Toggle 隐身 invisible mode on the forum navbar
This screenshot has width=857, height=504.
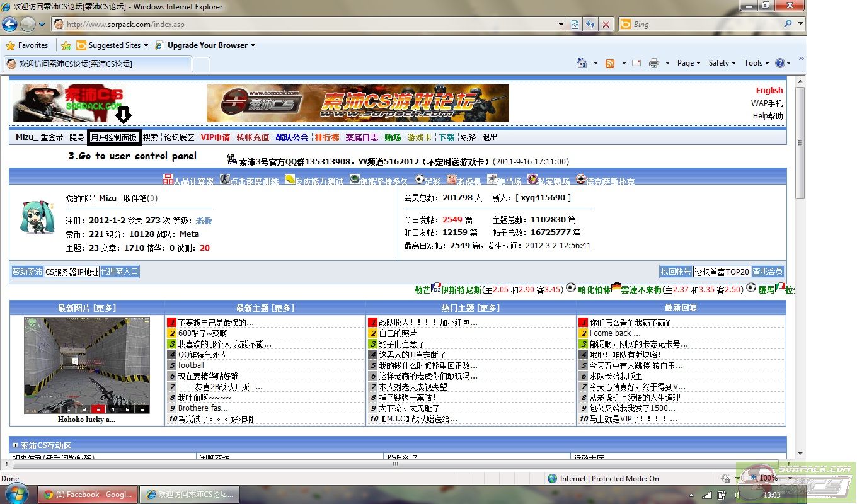click(76, 137)
